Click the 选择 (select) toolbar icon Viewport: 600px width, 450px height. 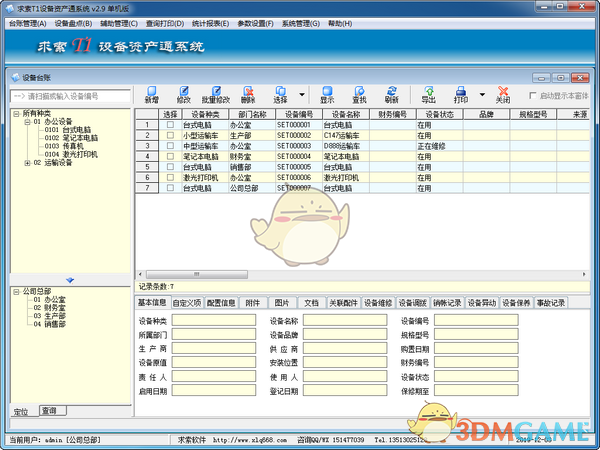tap(280, 95)
